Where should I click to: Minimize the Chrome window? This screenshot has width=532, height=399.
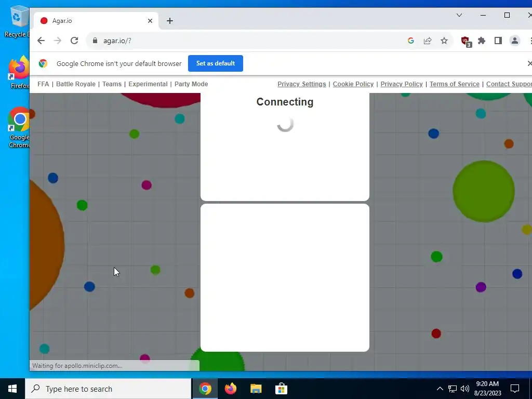(x=483, y=15)
